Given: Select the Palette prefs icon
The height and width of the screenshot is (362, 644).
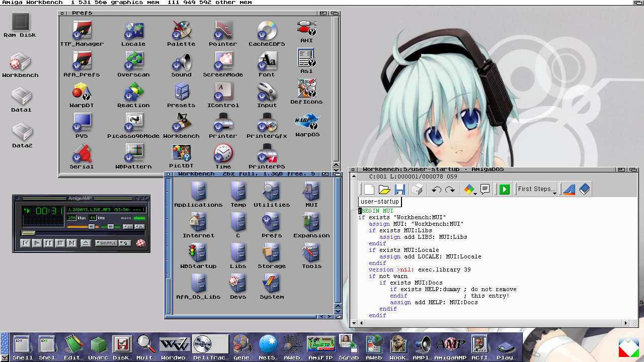Looking at the screenshot, I should (181, 34).
